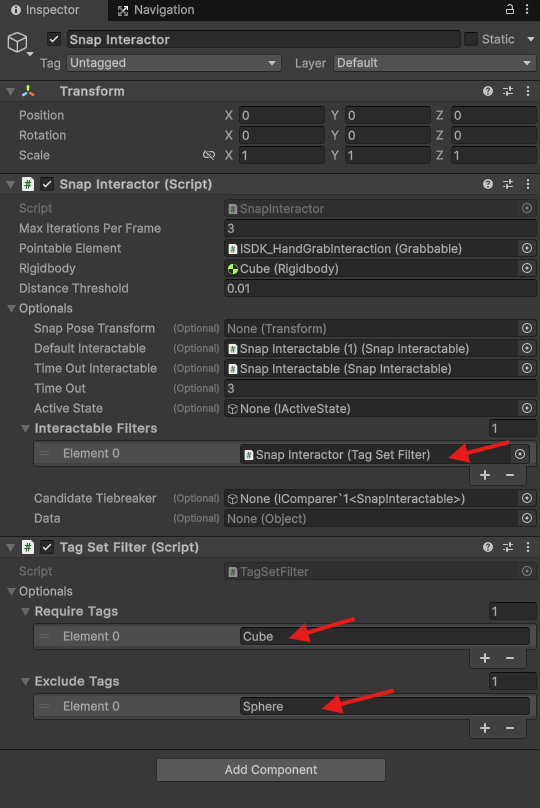The width and height of the screenshot is (540, 808).
Task: Select the Inspector tab
Action: pyautogui.click(x=45, y=10)
